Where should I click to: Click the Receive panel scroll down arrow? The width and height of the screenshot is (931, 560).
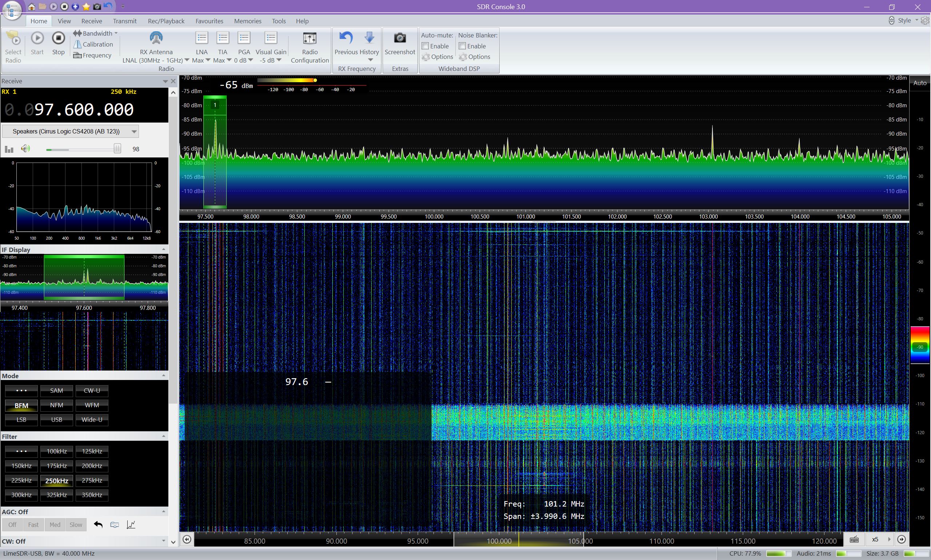[x=173, y=542]
